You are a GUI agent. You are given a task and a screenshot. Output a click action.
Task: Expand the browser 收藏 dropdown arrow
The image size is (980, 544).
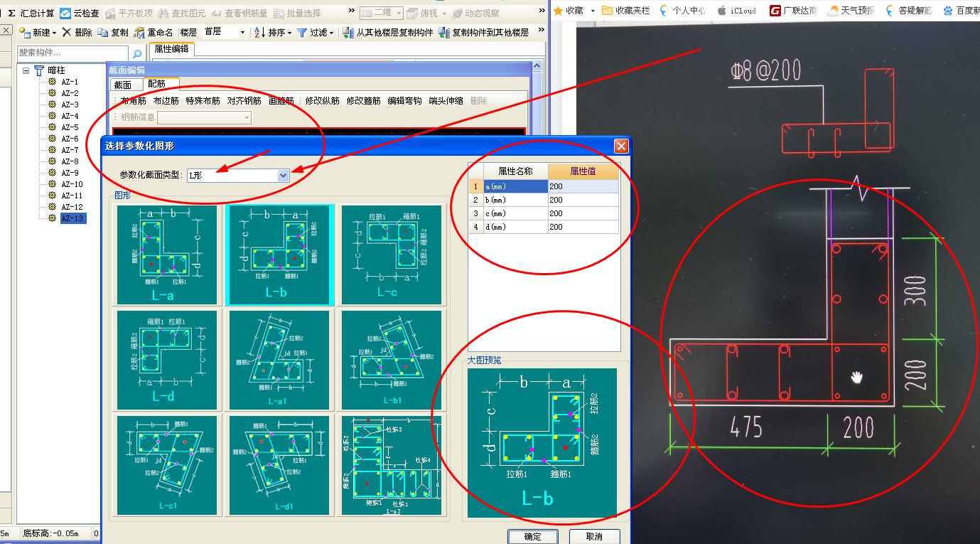pos(593,11)
